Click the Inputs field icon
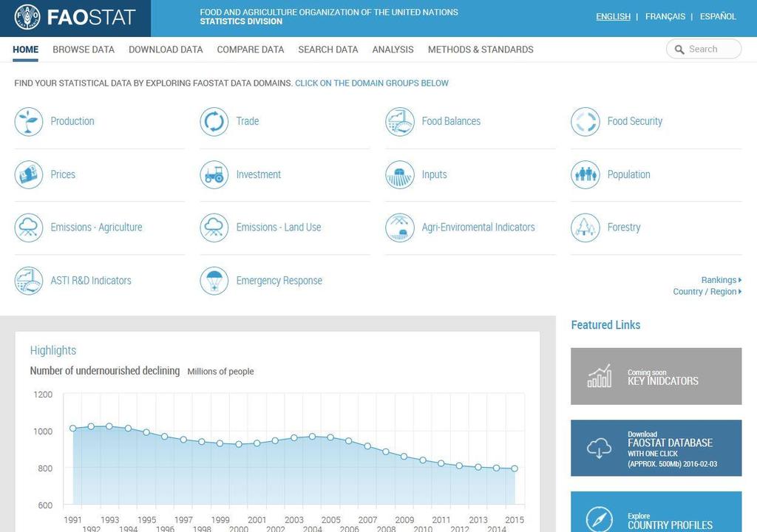Viewport: 757px width, 532px height. click(400, 175)
